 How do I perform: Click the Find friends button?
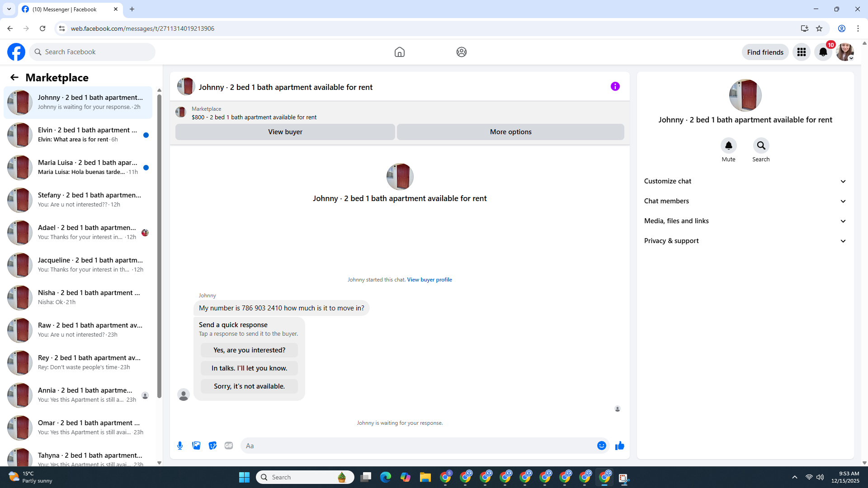tap(765, 52)
